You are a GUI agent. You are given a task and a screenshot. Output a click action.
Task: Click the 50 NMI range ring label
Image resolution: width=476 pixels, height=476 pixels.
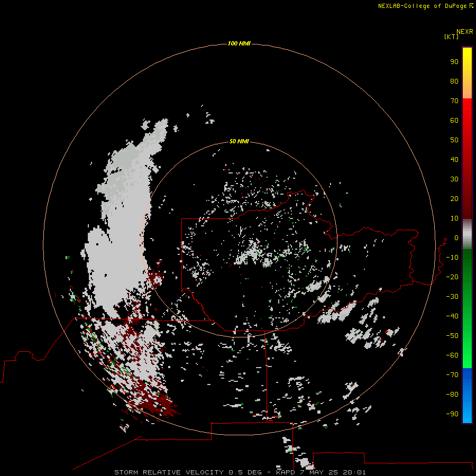coord(239,141)
